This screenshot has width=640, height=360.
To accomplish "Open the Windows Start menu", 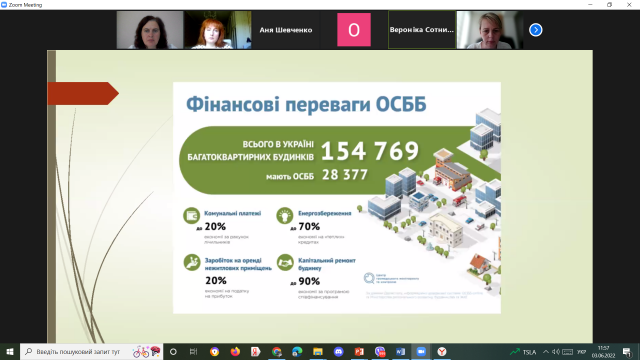I will pos(10,351).
